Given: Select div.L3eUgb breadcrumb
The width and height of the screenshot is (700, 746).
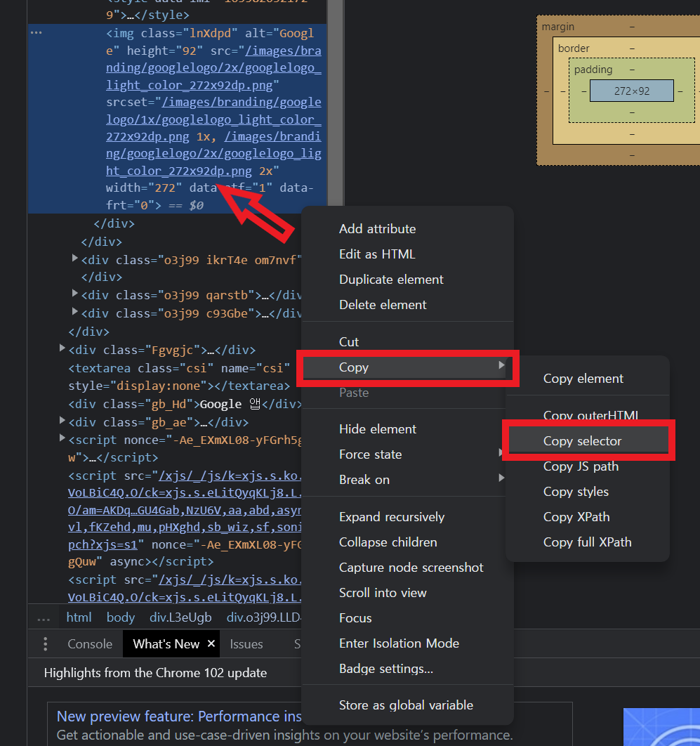Looking at the screenshot, I should click(x=180, y=617).
